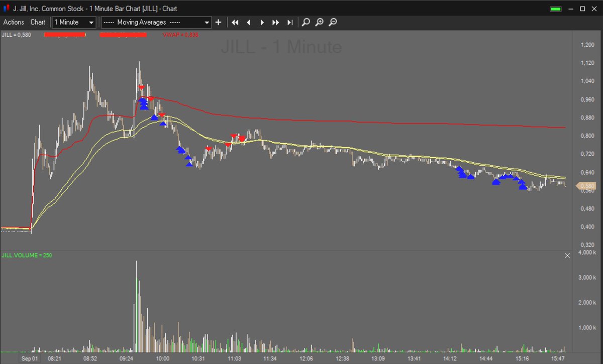Click the 0,880 price axis label
The height and width of the screenshot is (364, 603).
pos(587,117)
